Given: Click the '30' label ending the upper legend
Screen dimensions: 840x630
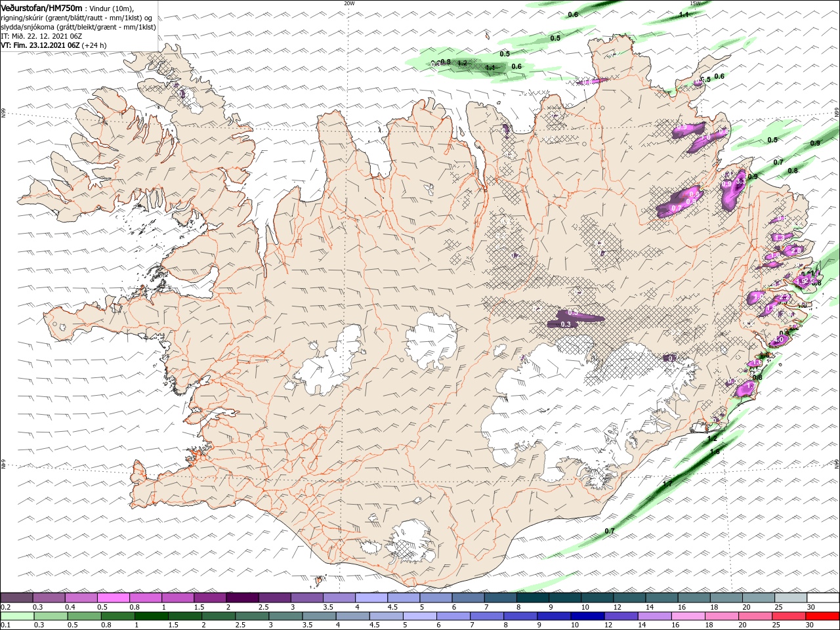Looking at the screenshot, I should pyautogui.click(x=811, y=606).
